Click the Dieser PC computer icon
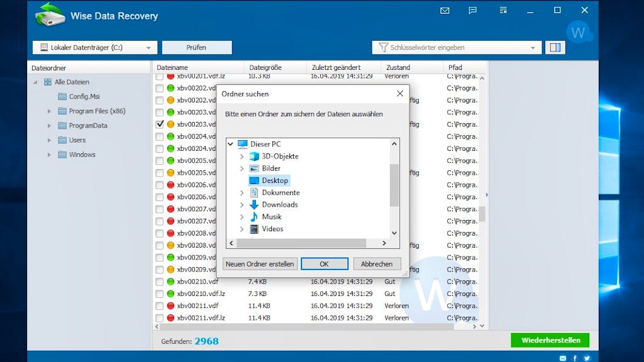 (242, 144)
